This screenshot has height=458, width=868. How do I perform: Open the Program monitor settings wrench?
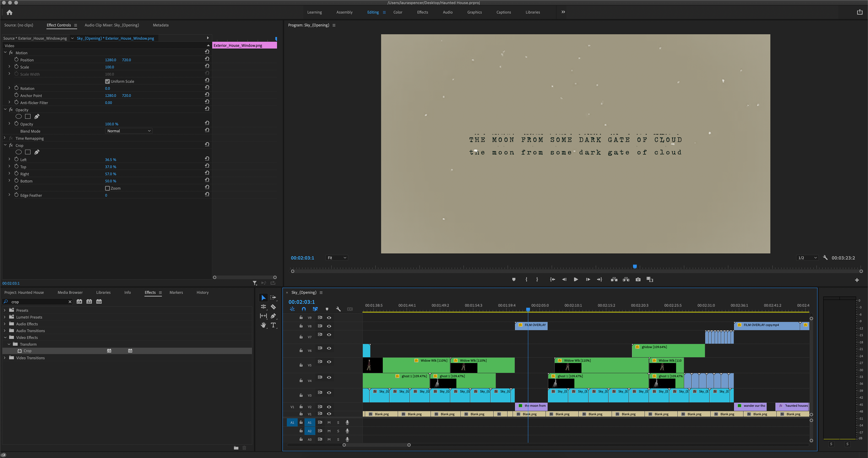[x=825, y=258]
